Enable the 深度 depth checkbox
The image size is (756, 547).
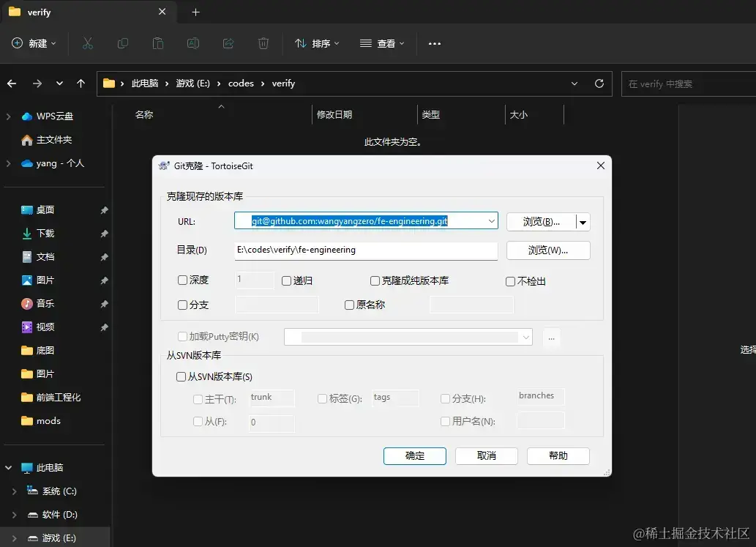click(183, 280)
